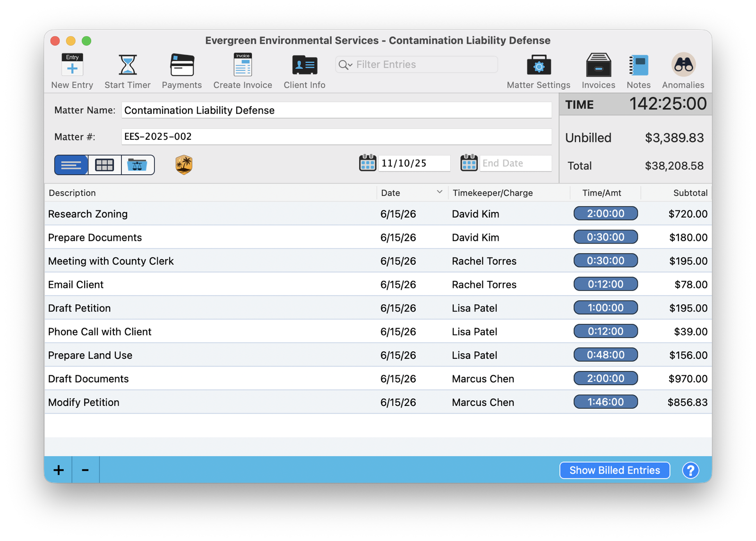The height and width of the screenshot is (541, 756).
Task: Switch to scales folder view
Action: click(x=137, y=165)
